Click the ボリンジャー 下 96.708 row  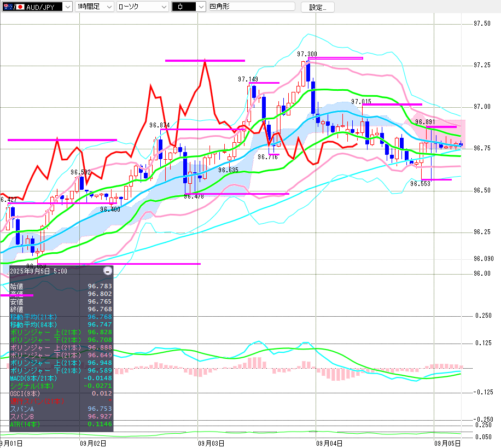(x=61, y=340)
